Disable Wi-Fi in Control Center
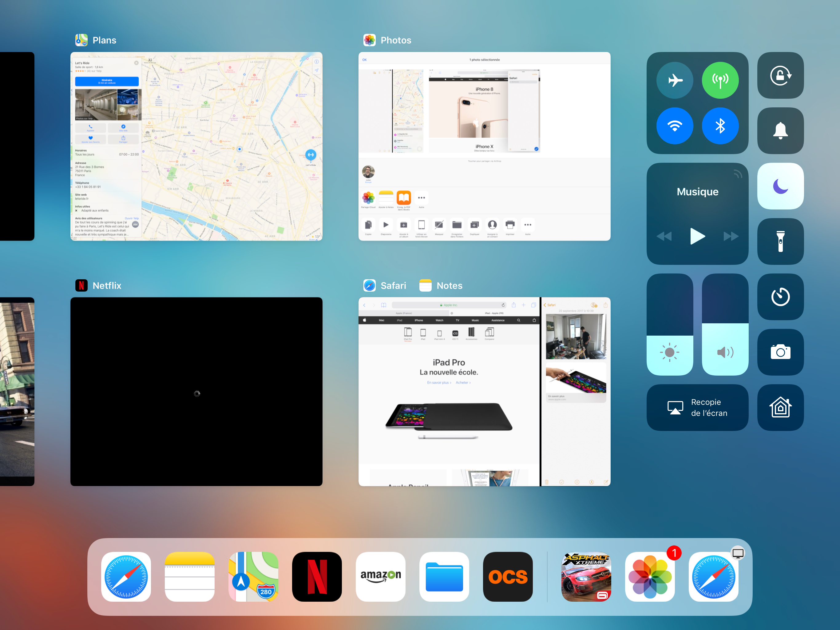This screenshot has width=840, height=630. (x=675, y=126)
